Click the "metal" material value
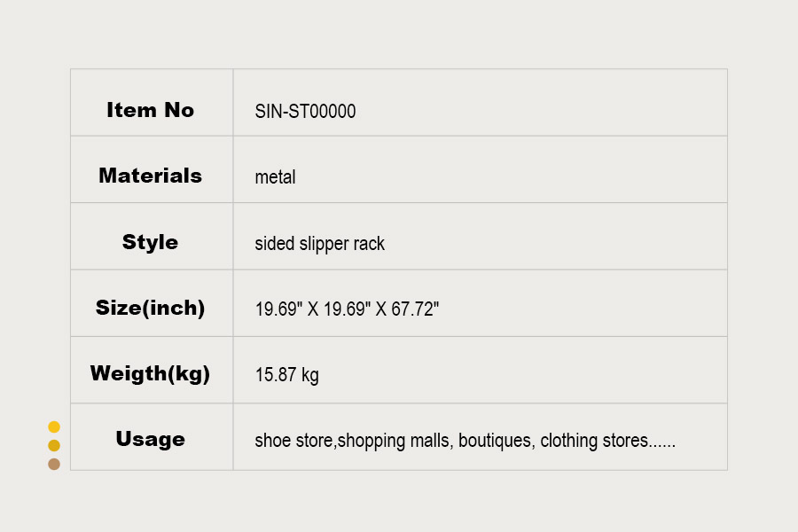Screen dimensions: 798x532 point(275,177)
